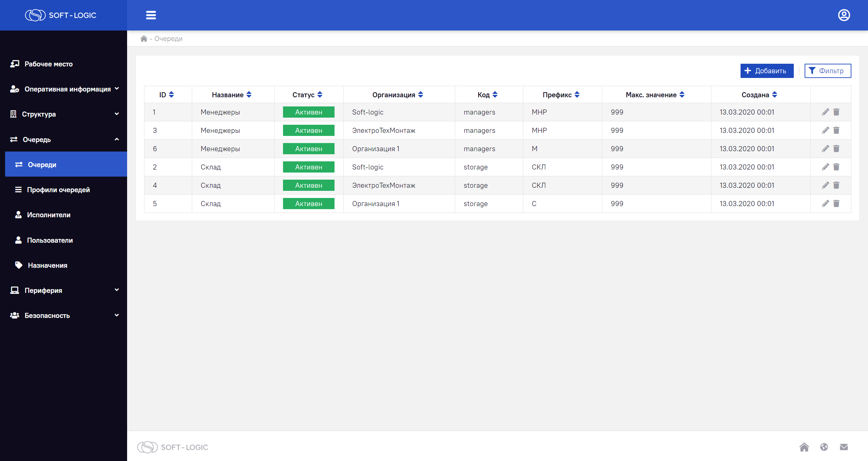Click МНР prefix in row ID 3

pos(539,131)
